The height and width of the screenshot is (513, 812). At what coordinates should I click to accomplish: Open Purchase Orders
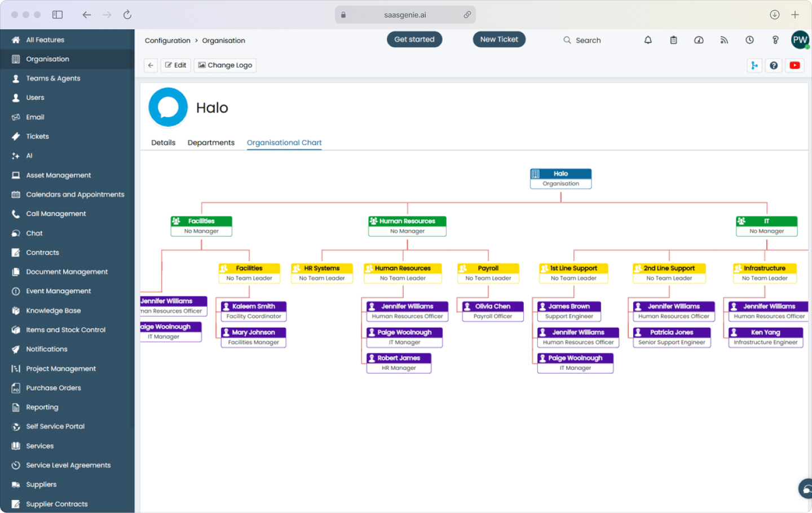(x=67, y=388)
